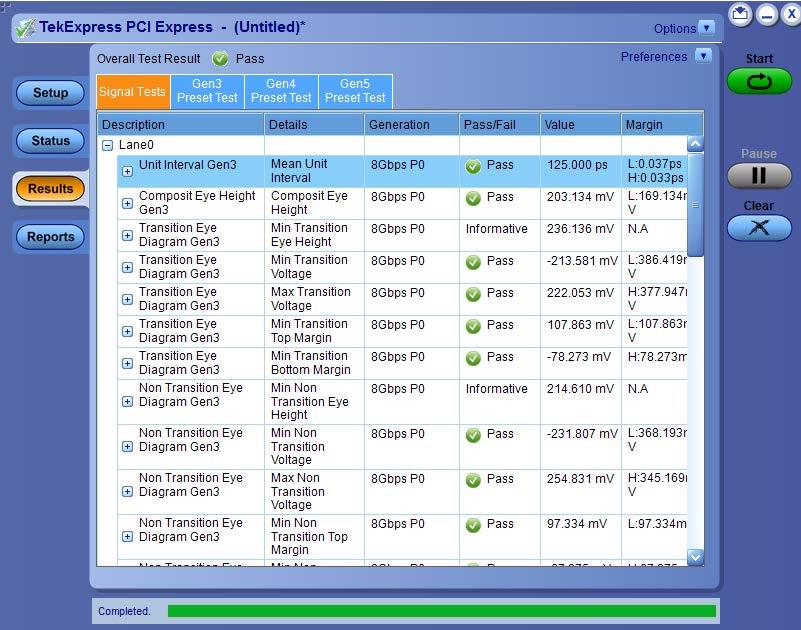Click the "Completed." status text
The width and height of the screenshot is (801, 630).
(x=124, y=611)
